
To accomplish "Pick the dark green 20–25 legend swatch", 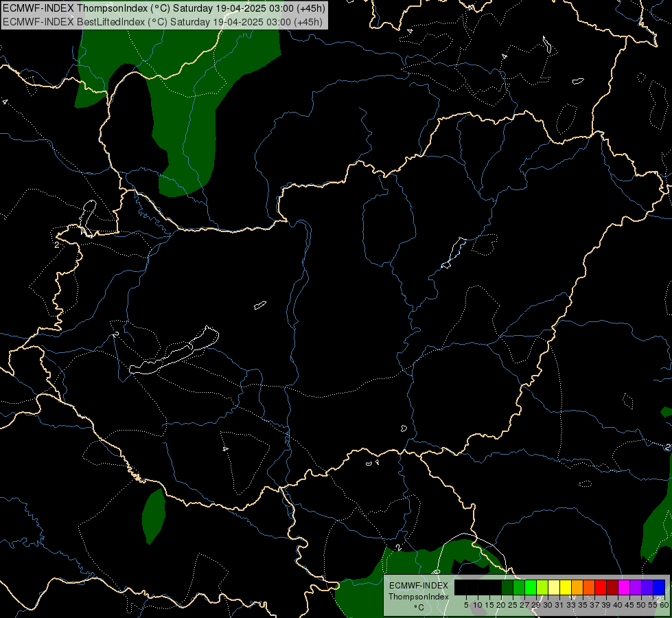I will (507, 587).
